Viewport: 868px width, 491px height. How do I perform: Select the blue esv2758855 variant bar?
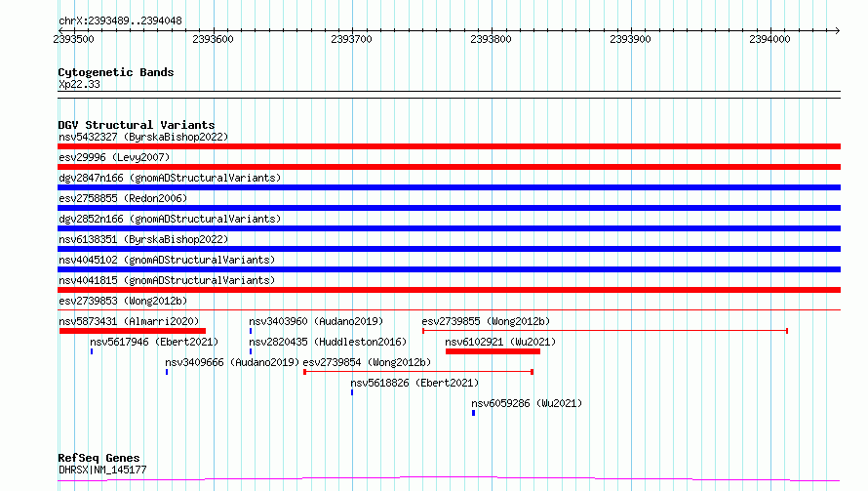point(449,208)
